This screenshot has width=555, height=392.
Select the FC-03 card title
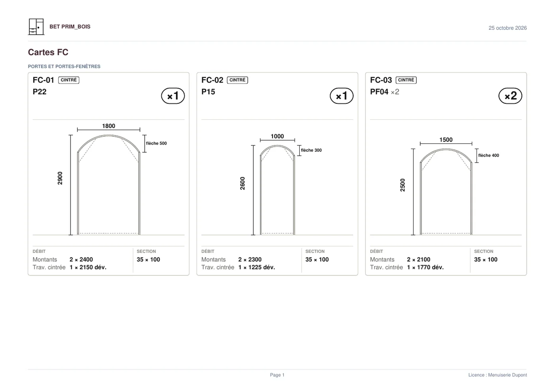[381, 80]
